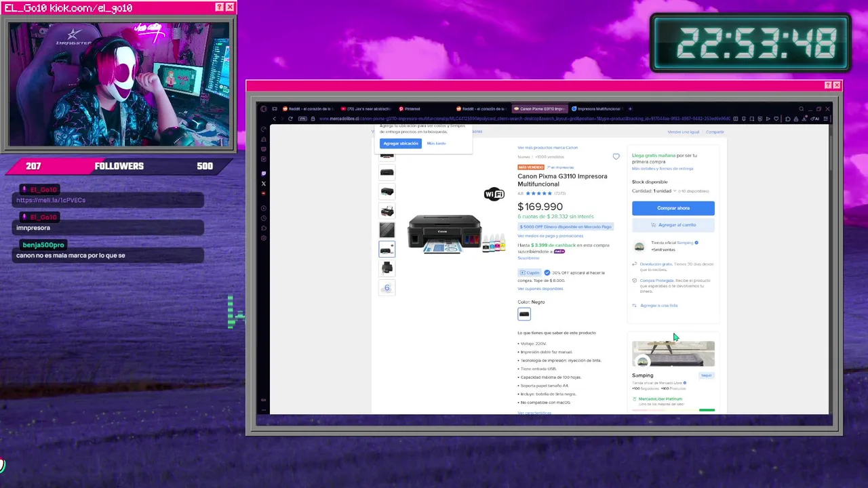This screenshot has width=868, height=488.
Task: Click the MÁS VENDIDO badge
Action: coord(531,167)
